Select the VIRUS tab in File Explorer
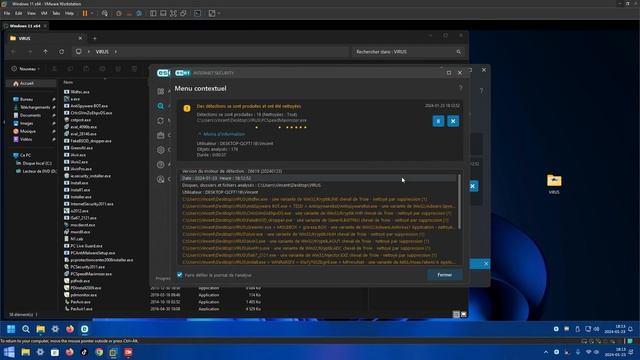Viewport: 640px width, 360px height. tap(46, 38)
